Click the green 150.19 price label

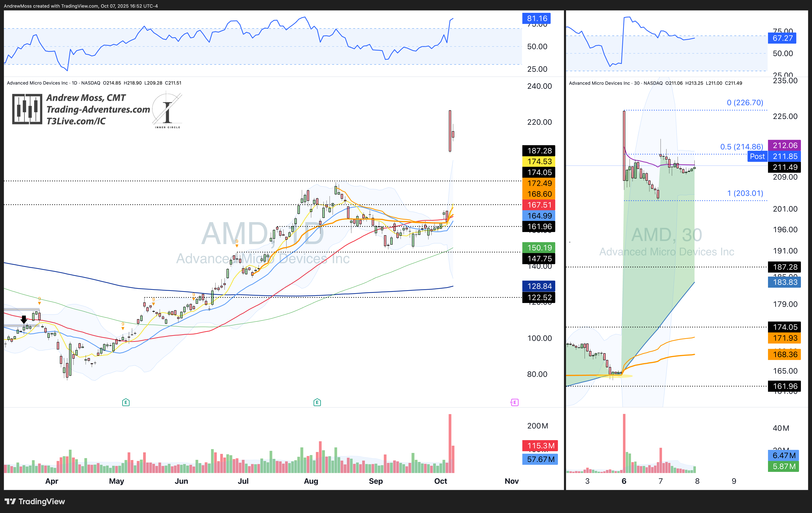pyautogui.click(x=539, y=248)
